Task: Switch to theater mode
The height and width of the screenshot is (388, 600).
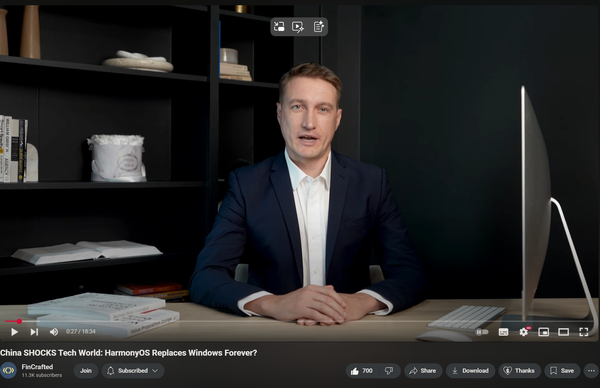Action: (x=563, y=332)
